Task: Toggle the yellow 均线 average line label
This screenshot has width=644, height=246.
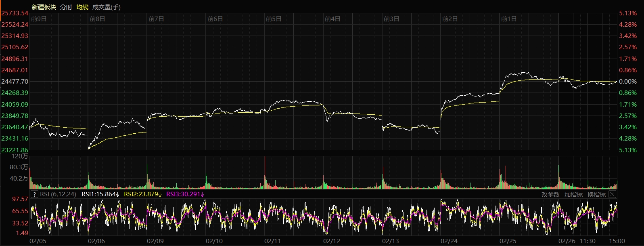Action: [82, 7]
